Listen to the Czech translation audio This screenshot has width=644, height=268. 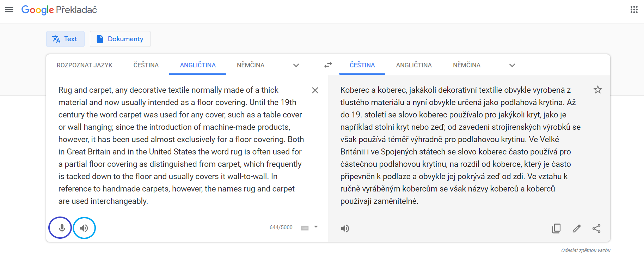[345, 229]
